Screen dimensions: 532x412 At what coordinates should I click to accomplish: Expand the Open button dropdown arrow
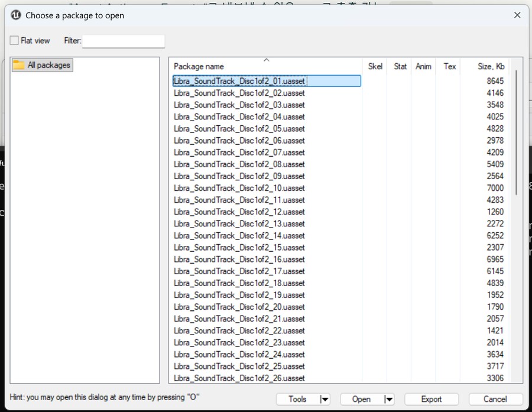pyautogui.click(x=388, y=400)
